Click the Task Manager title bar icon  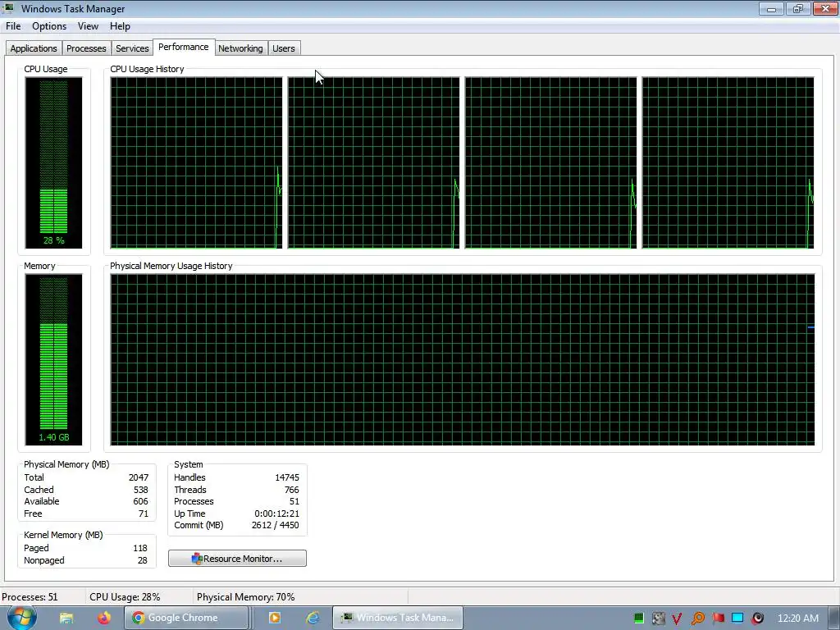pyautogui.click(x=8, y=8)
